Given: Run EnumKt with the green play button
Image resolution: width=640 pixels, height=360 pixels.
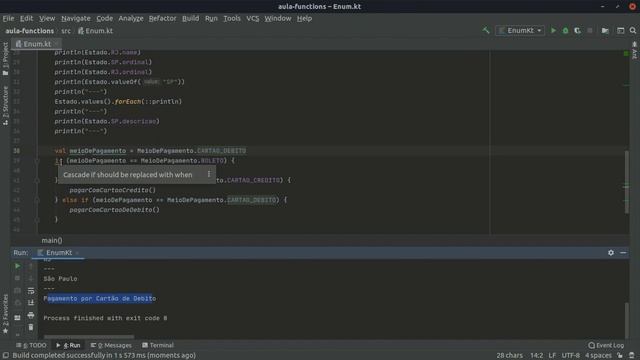Looking at the screenshot, I should (x=553, y=31).
